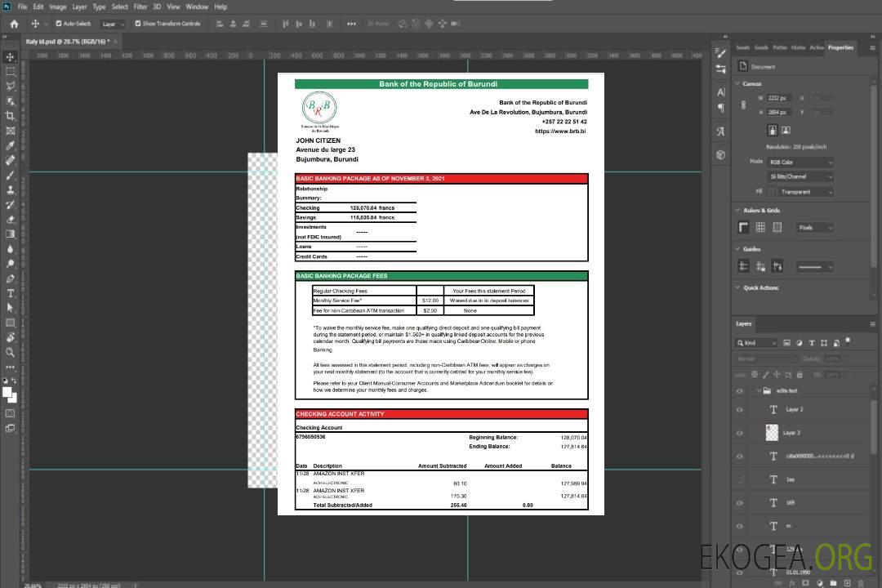Select the Hand tool

[10, 337]
